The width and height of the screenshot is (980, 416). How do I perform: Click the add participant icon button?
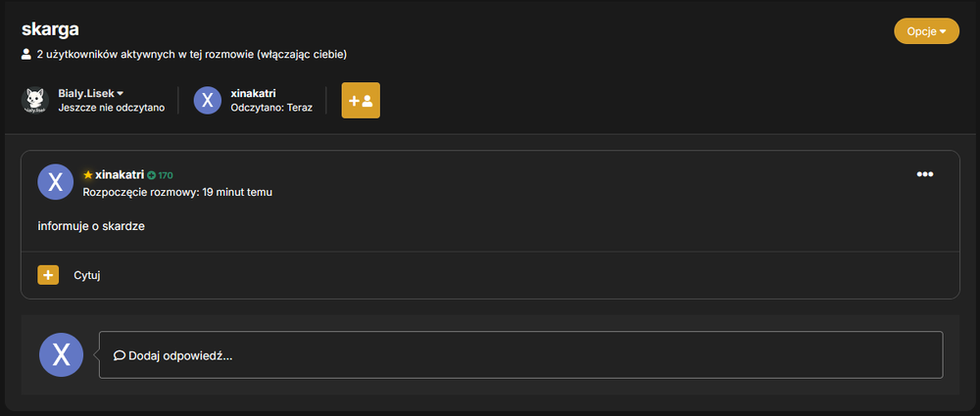(x=361, y=101)
